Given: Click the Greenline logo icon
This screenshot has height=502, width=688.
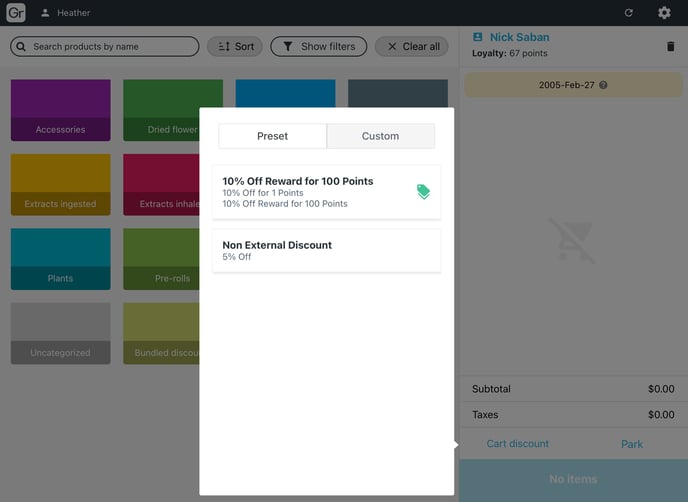Looking at the screenshot, I should click(16, 13).
